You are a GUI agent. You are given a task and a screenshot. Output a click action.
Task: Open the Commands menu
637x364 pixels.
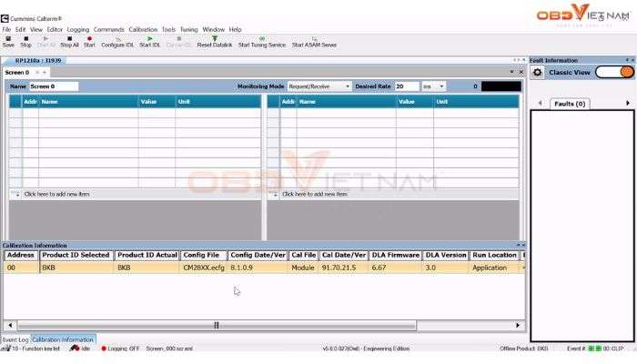(x=109, y=30)
